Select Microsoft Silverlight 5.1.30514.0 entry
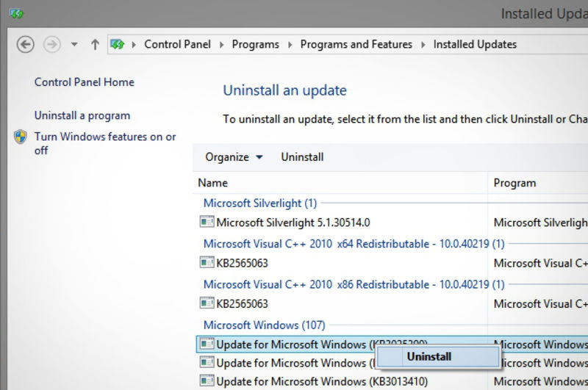588x390 pixels. [293, 223]
